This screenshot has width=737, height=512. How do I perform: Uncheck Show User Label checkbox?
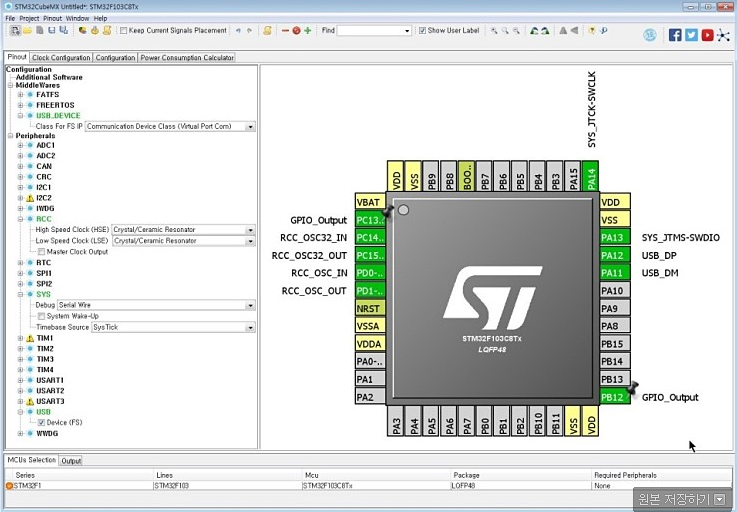423,31
